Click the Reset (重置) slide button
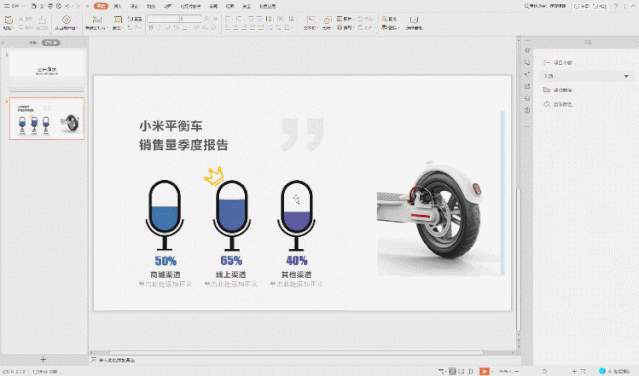This screenshot has width=639, height=376. (x=135, y=19)
